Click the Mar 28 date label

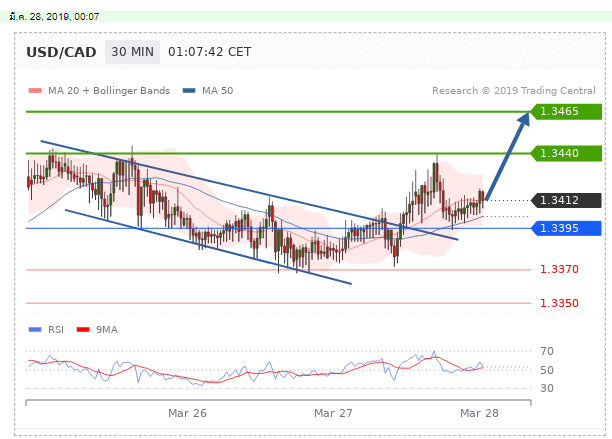tap(479, 413)
